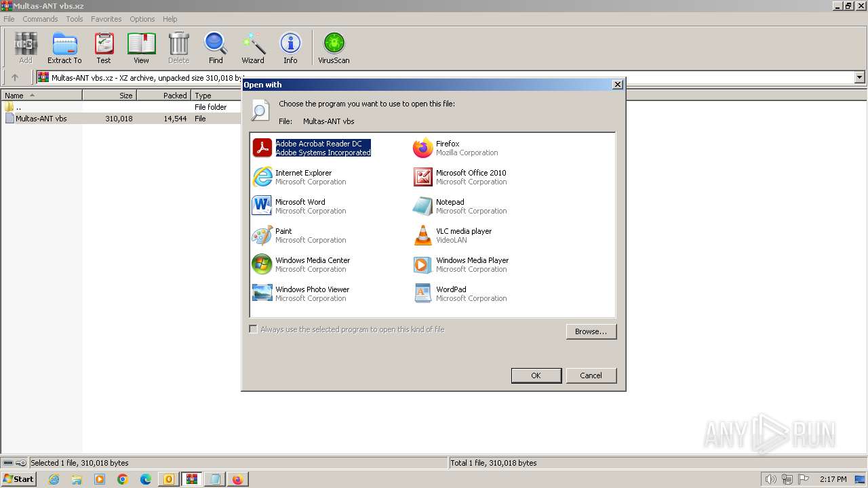
Task: Select Internet Explorer in the program list
Action: (299, 177)
